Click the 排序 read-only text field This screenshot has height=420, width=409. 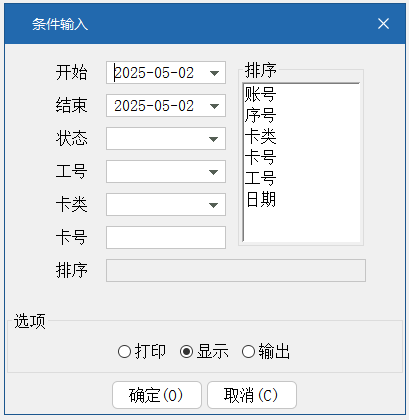click(236, 270)
